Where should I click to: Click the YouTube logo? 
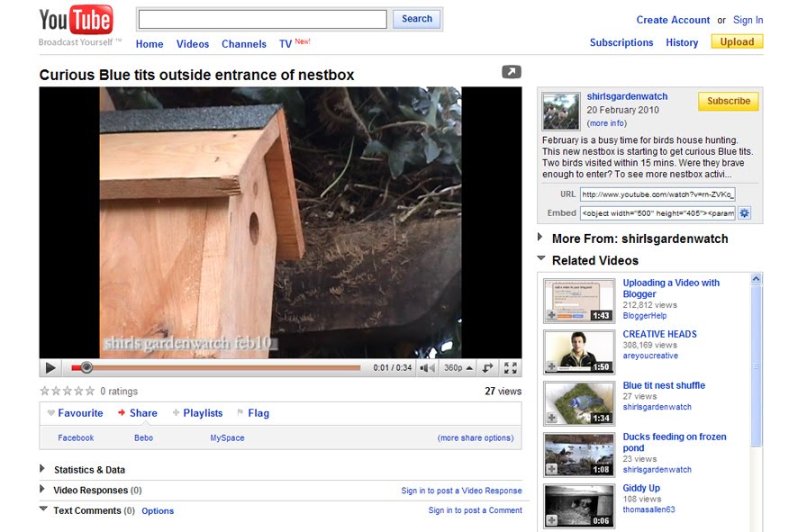point(76,21)
